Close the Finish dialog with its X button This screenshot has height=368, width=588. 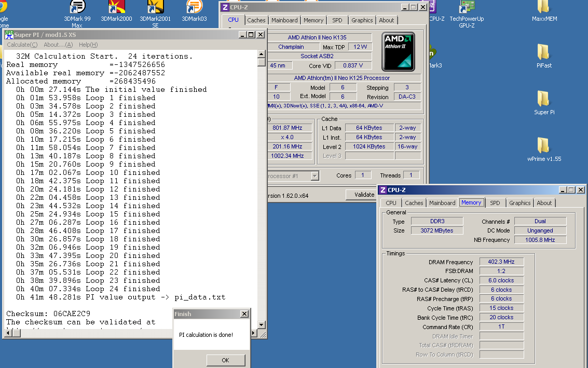[x=244, y=314]
